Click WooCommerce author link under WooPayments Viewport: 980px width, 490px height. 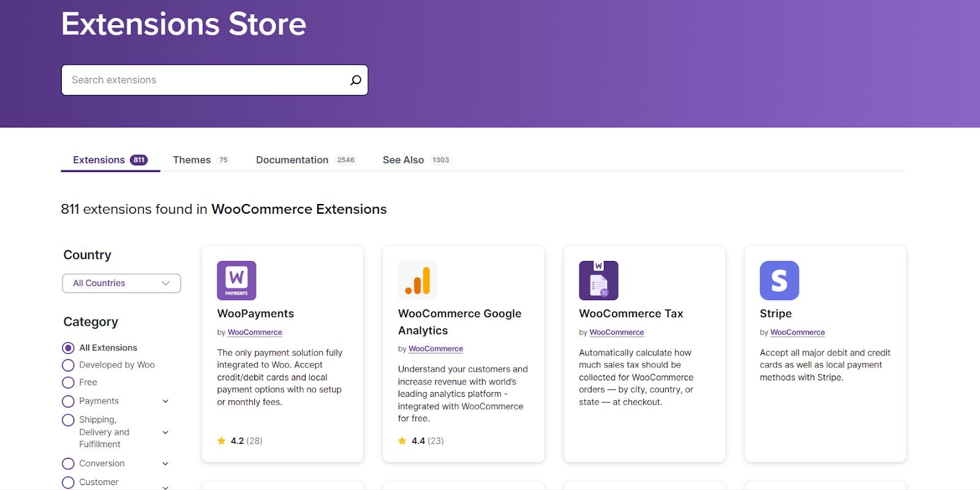[x=255, y=333]
